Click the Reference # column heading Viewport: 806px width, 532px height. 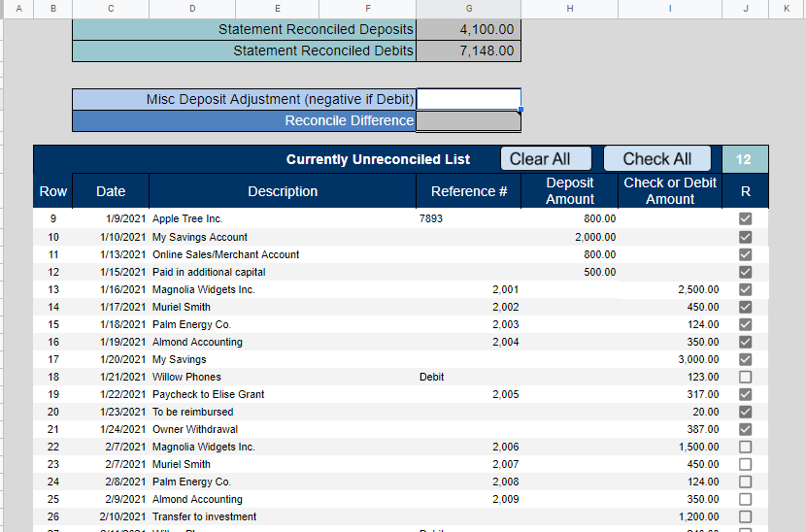(x=469, y=191)
